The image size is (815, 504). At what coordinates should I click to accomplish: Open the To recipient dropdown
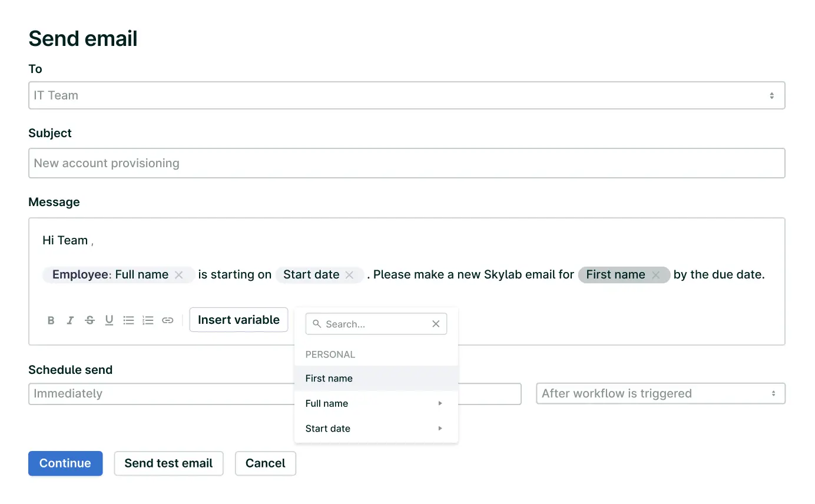406,95
